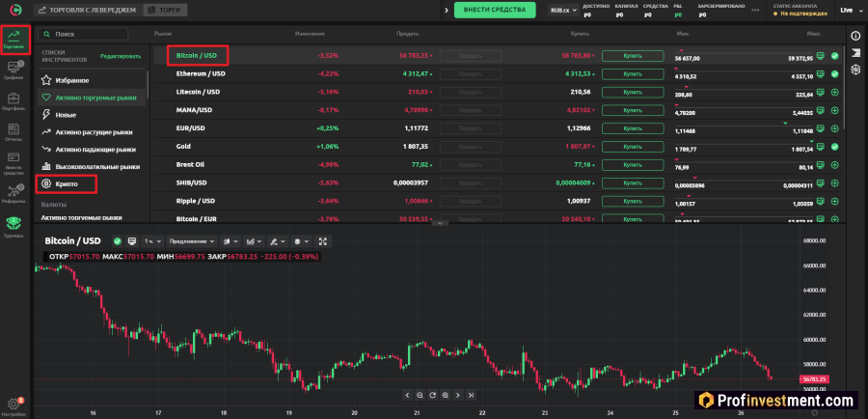868x419 pixels.
Task: Open the 1ч. timeframe dropdown
Action: 152,241
